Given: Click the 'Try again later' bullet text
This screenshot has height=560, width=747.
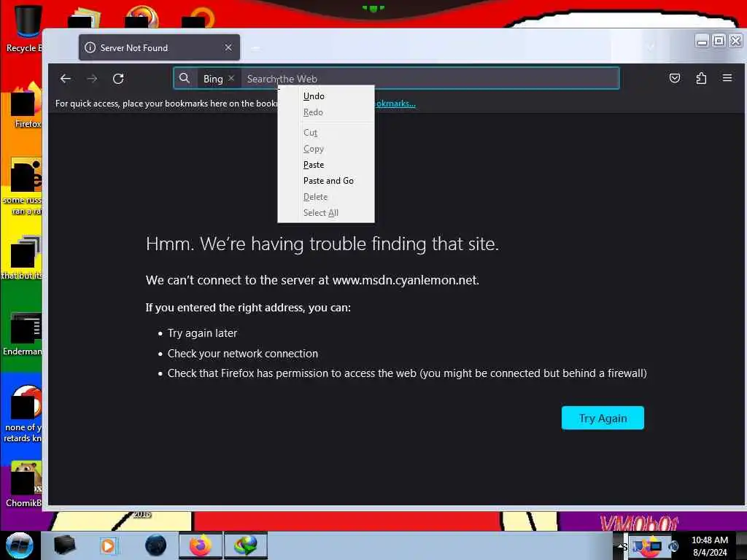Looking at the screenshot, I should tap(202, 333).
